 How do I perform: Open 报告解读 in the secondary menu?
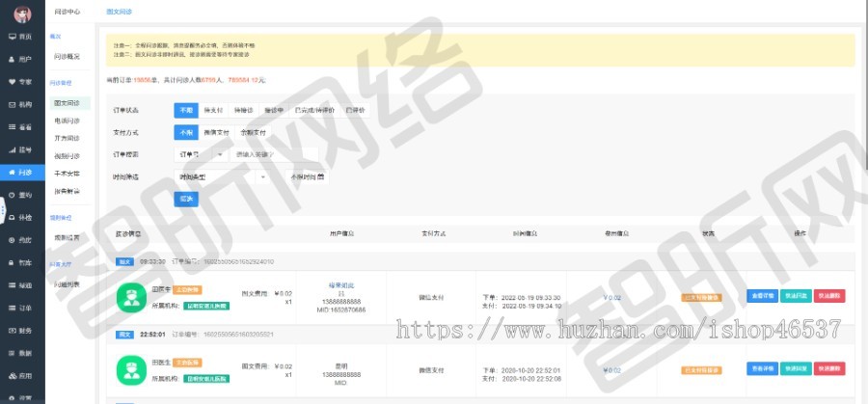coord(67,191)
